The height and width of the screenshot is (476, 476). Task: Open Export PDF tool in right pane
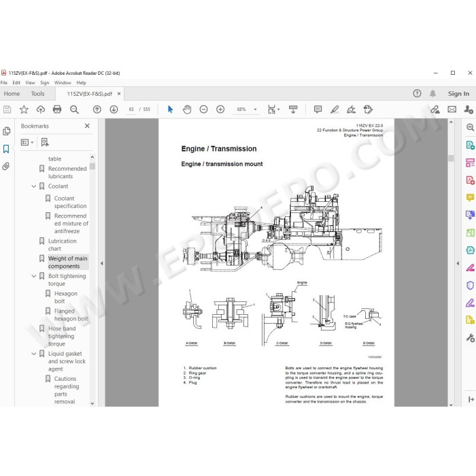tap(470, 145)
